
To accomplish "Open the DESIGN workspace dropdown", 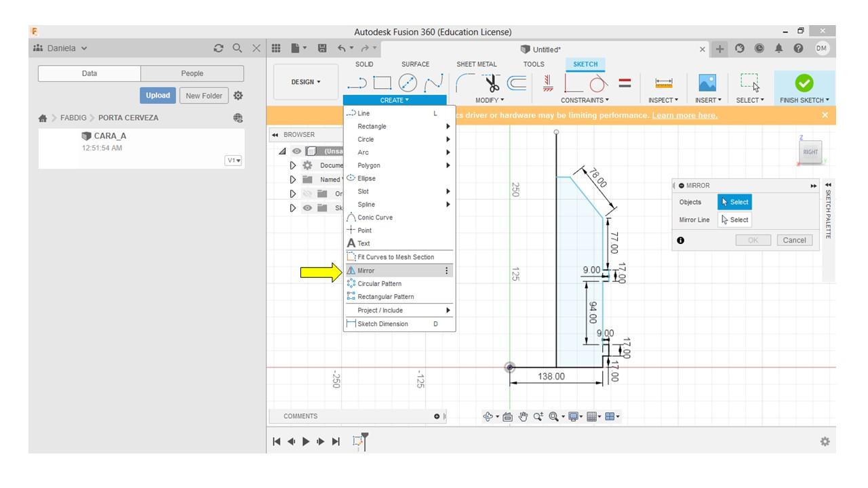I will point(306,82).
